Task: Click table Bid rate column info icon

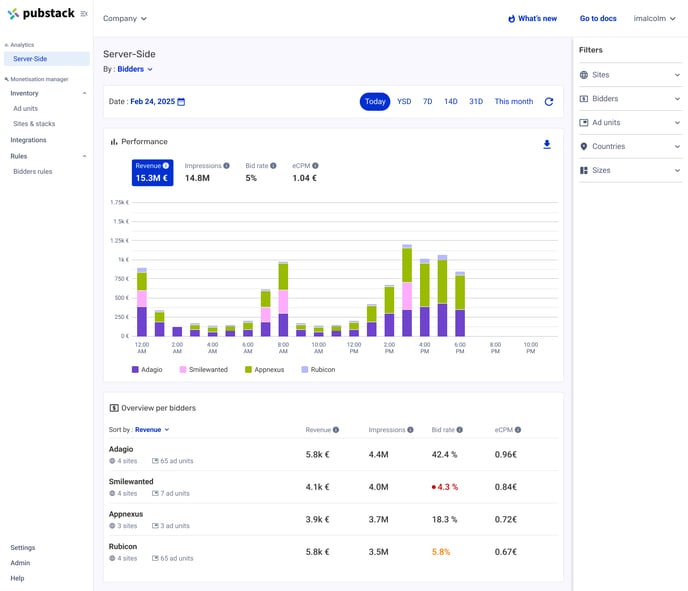Action: click(459, 430)
